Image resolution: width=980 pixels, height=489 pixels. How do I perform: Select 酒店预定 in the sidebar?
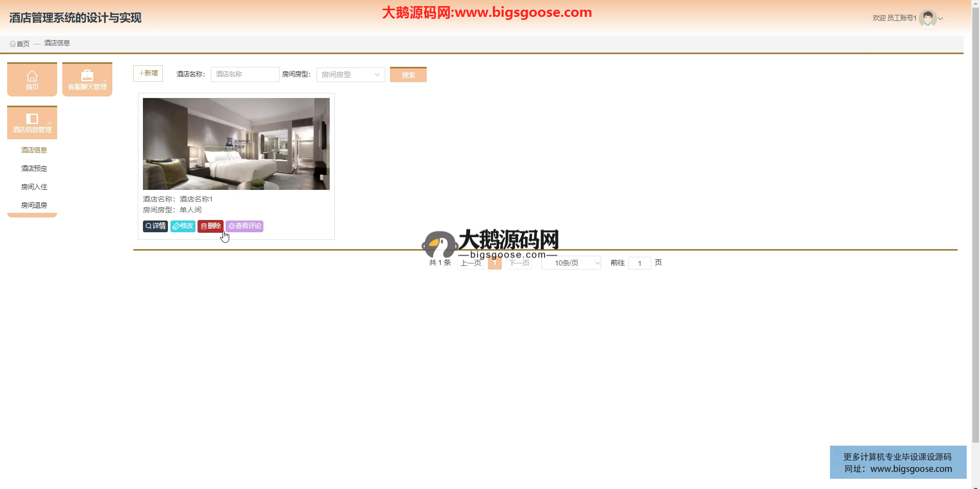tap(34, 168)
